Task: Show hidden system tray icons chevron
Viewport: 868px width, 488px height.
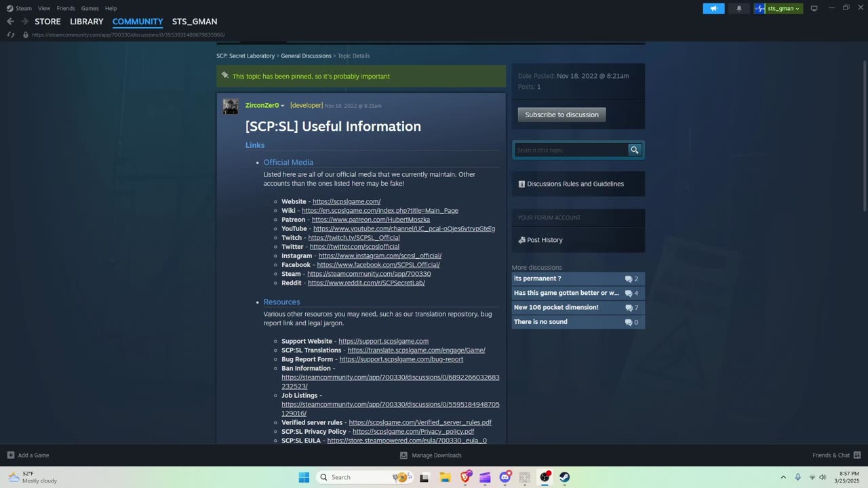Action: [783, 477]
